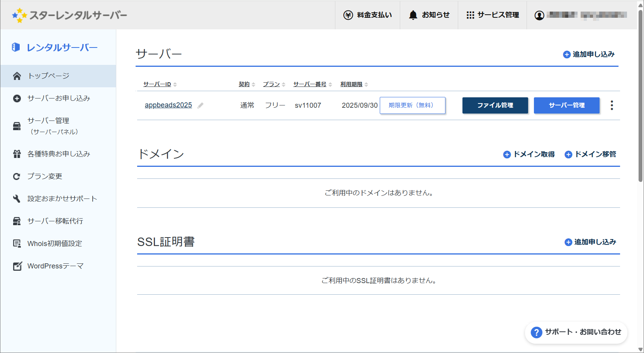This screenshot has width=644, height=353.
Task: Open プラン変更 in sidebar
Action: pyautogui.click(x=58, y=176)
